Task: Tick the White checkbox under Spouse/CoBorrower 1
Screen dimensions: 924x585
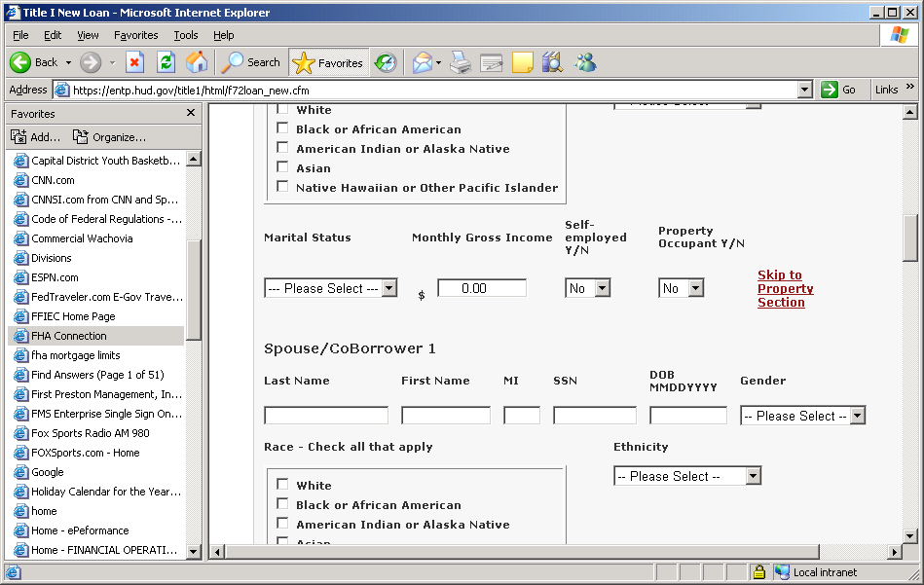Action: (282, 485)
